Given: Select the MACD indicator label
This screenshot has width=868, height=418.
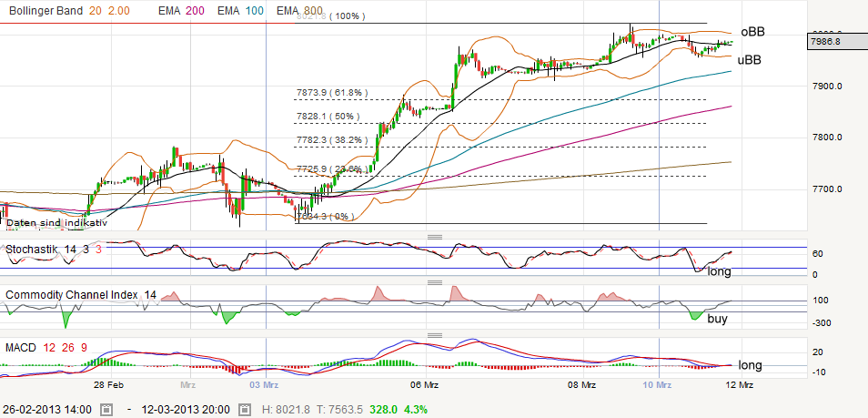Looking at the screenshot, I should [x=21, y=348].
